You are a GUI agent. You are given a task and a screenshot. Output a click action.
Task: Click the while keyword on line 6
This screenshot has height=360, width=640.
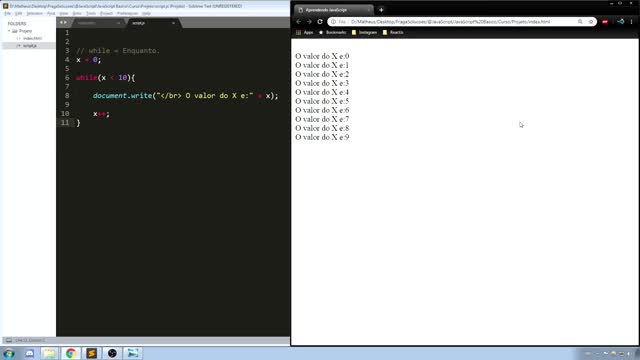click(87, 78)
